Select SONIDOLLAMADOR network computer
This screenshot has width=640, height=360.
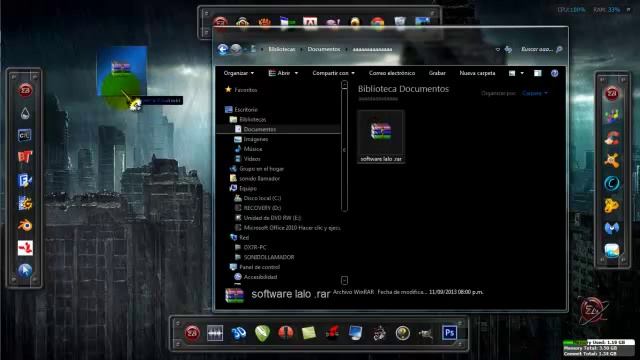click(x=269, y=257)
